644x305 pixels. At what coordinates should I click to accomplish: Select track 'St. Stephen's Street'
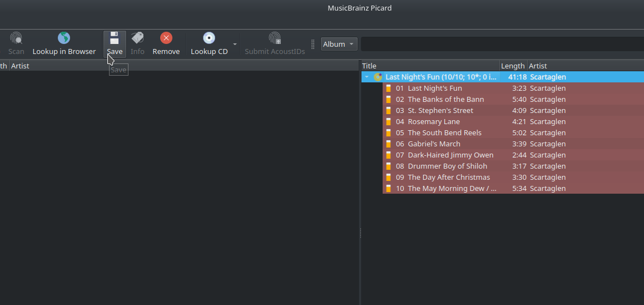coord(440,111)
